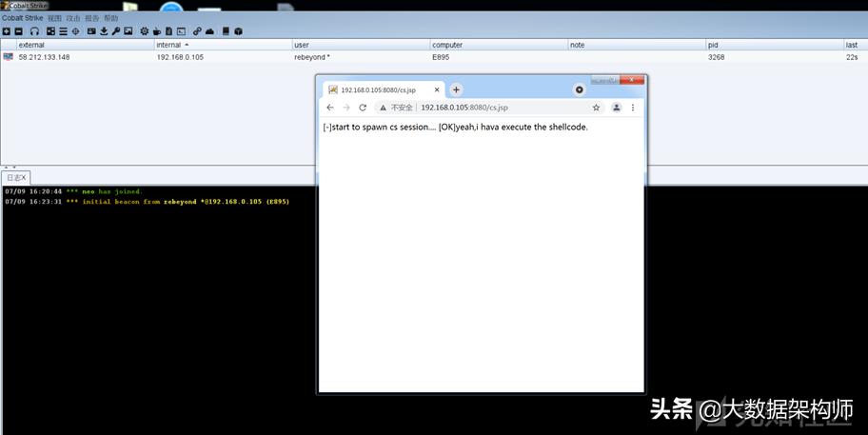Open credentials via the ID card icon
This screenshot has width=868, height=435.
coord(91,31)
